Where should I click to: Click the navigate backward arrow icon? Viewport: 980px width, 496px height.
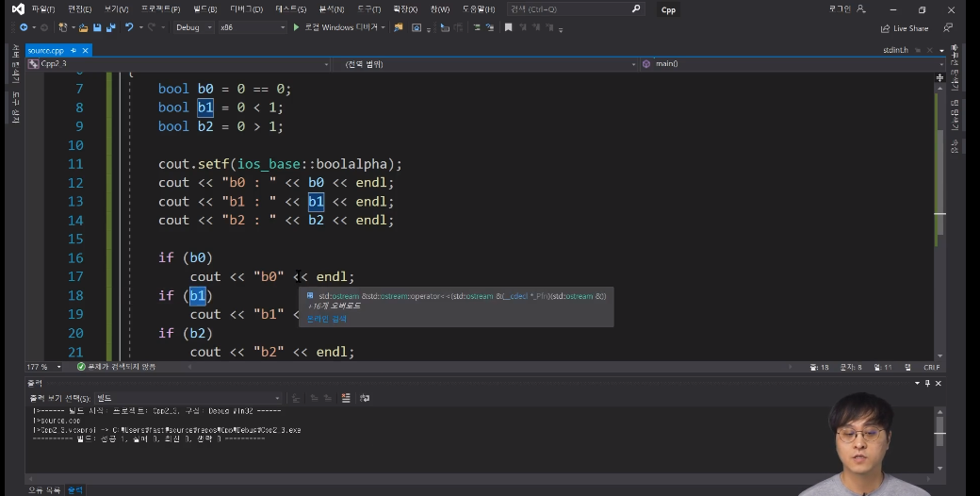[x=24, y=27]
